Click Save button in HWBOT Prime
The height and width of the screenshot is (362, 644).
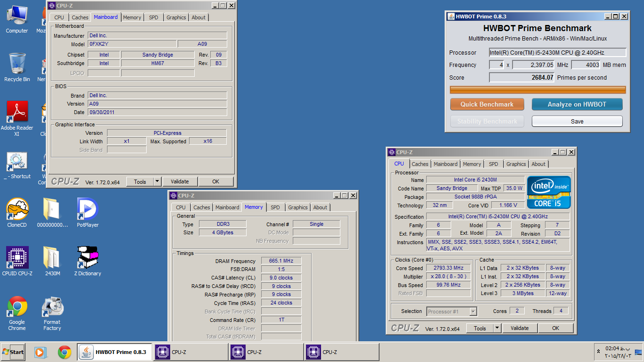577,121
